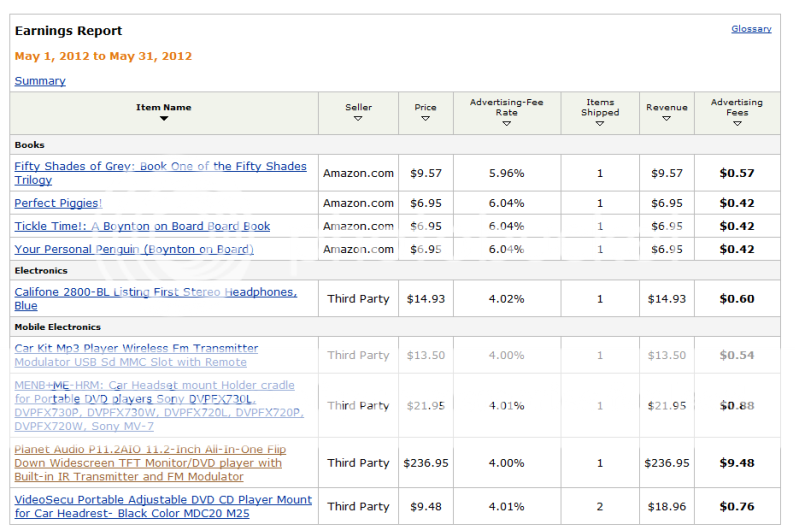This screenshot has width=799, height=530.
Task: Sort by Price column arrow
Action: (x=425, y=118)
